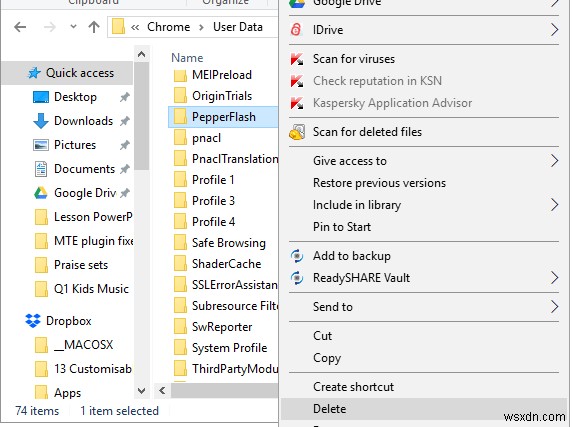The image size is (577, 427).
Task: Show hidden breadcrumb path chevrons
Action: point(135,27)
